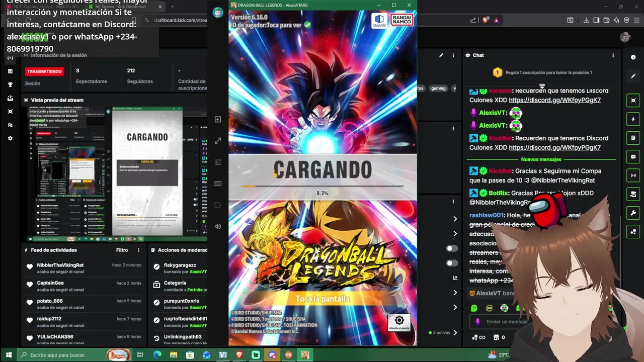
Task: Click the taskbar weather 23°C widget
Action: point(499,355)
